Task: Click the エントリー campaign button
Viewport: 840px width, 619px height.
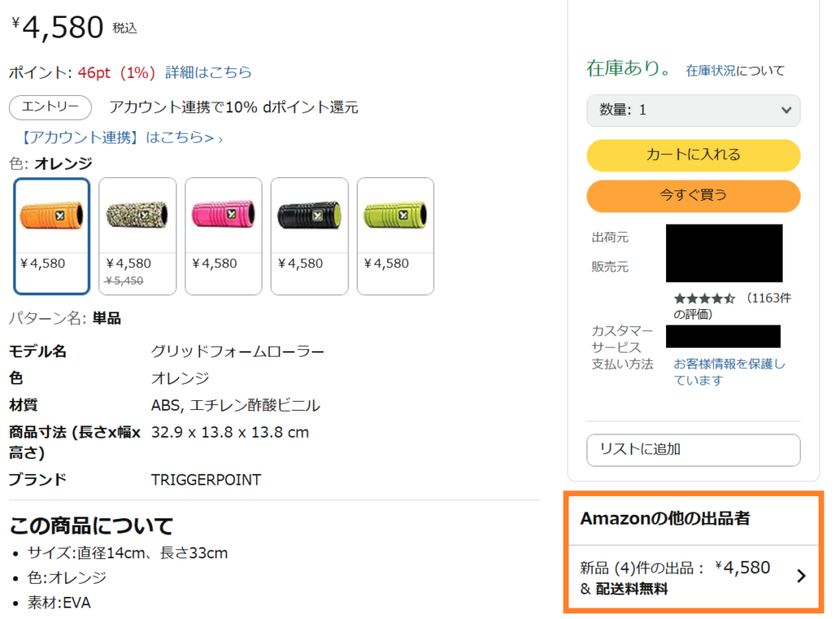Action: [x=50, y=107]
